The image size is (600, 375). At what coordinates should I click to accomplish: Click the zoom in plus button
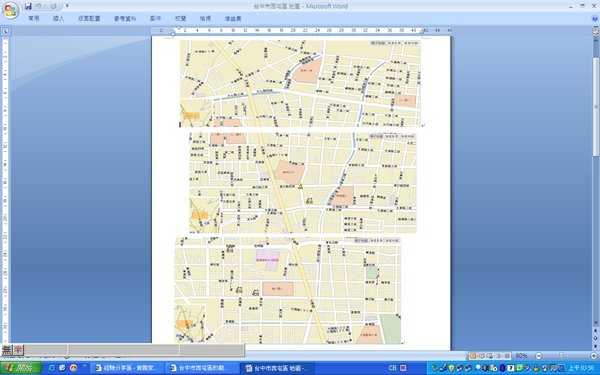coord(593,356)
